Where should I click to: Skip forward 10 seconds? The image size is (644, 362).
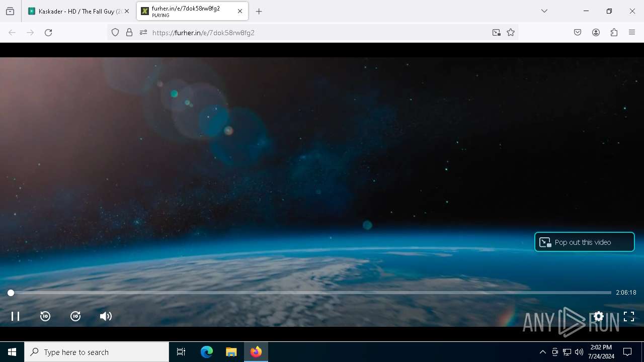(75, 316)
